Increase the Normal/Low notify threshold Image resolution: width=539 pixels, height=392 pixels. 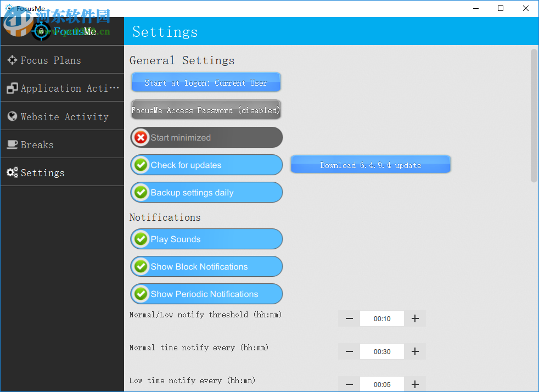point(415,318)
